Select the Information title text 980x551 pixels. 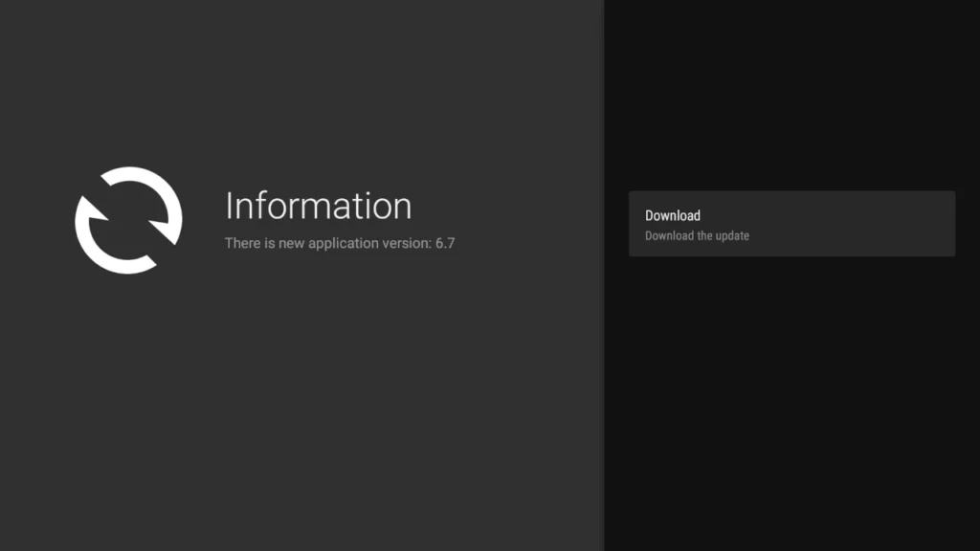(318, 205)
